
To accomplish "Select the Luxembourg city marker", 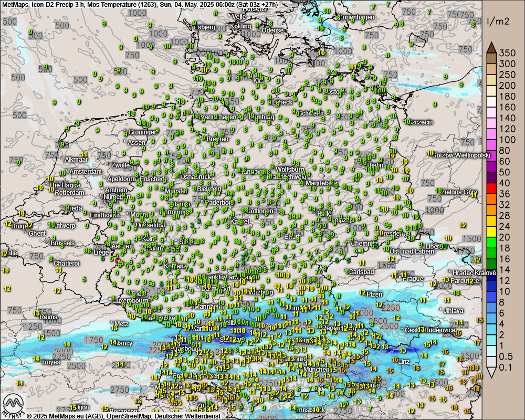I will pos(112,301).
